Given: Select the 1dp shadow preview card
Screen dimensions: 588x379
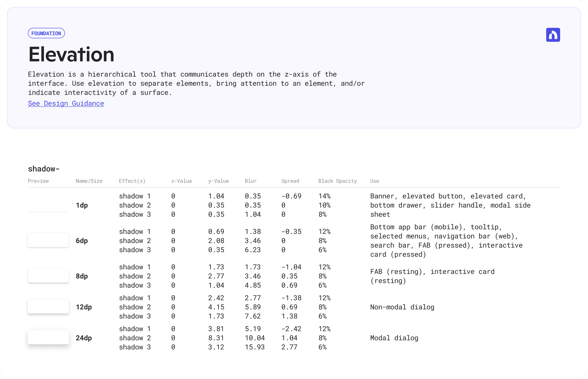Looking at the screenshot, I should pos(48,205).
